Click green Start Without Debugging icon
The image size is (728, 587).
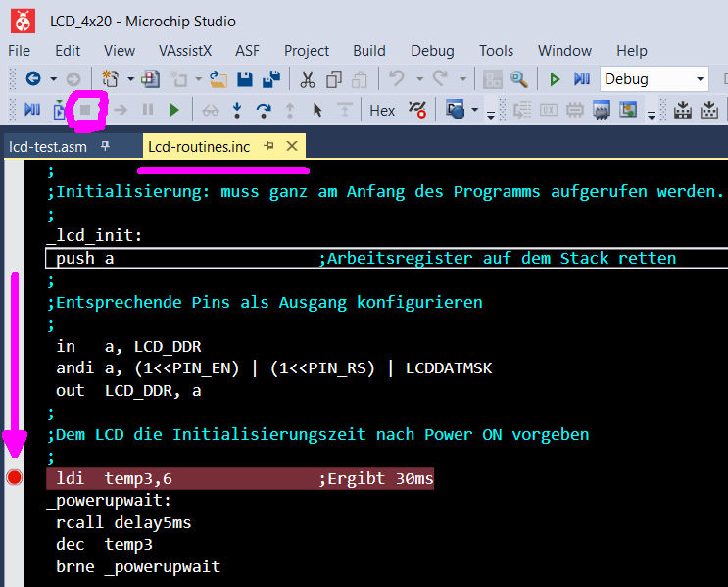pos(555,79)
